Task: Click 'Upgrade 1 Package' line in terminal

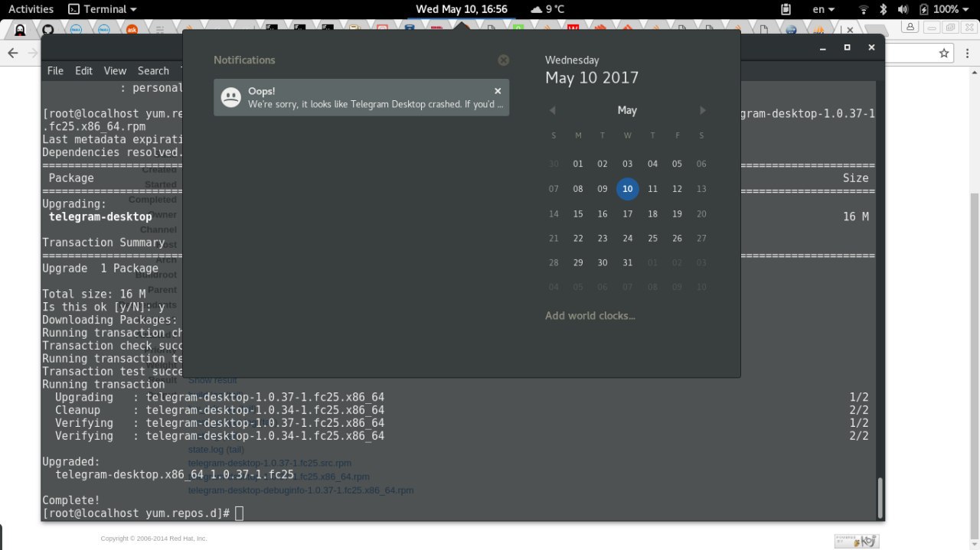Action: click(100, 268)
